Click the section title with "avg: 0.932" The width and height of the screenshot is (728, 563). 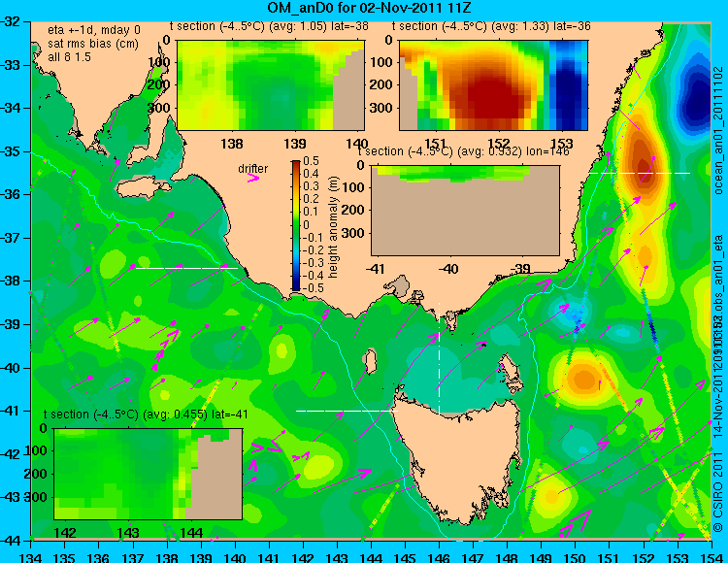464,151
